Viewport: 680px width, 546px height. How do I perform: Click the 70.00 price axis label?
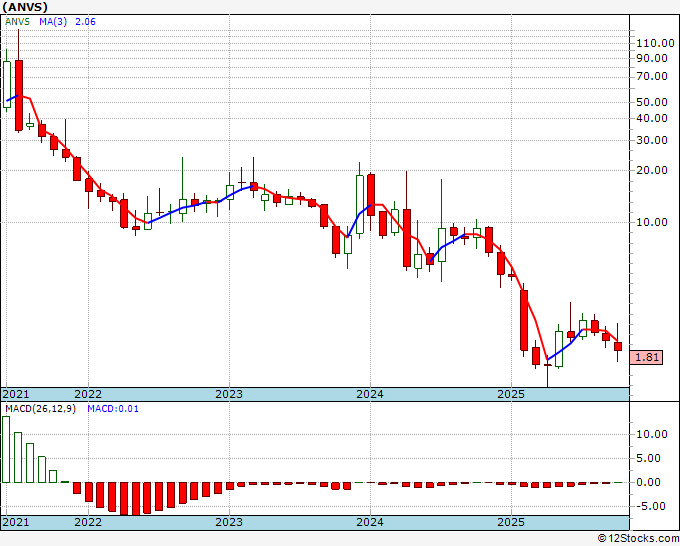[652, 76]
